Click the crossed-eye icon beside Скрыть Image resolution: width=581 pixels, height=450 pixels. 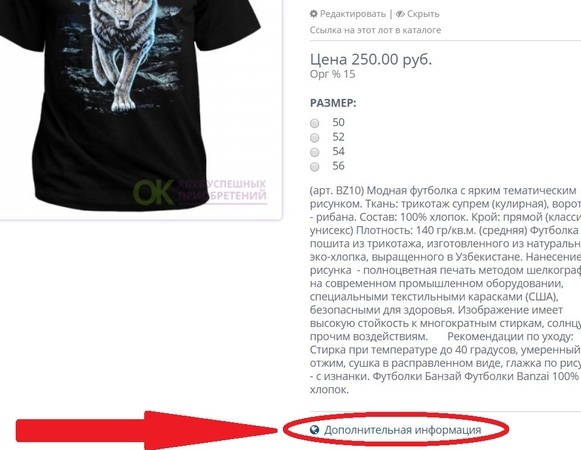click(400, 14)
